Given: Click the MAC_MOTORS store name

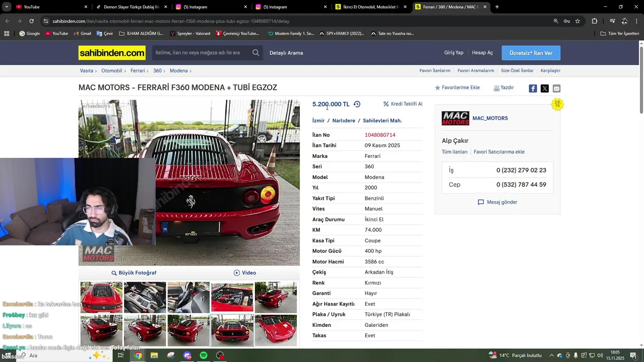Looking at the screenshot, I should click(490, 118).
